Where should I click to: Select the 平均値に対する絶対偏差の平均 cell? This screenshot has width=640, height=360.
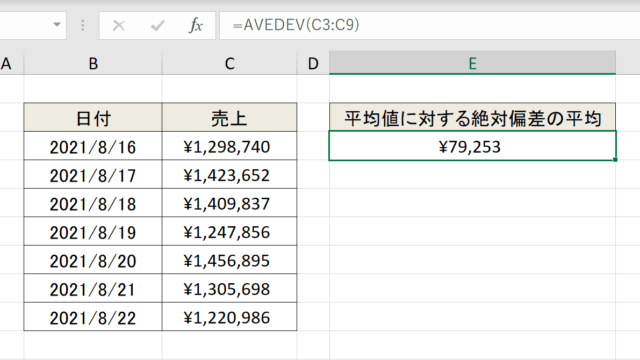point(472,117)
